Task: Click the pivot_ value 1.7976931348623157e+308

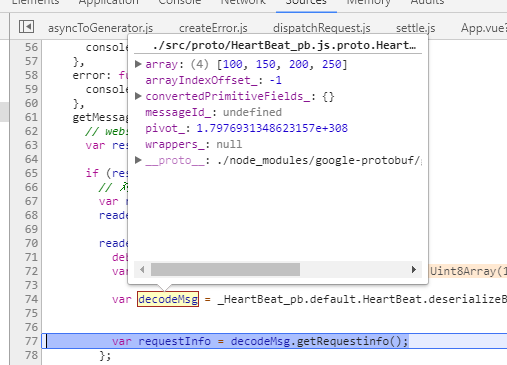Action: tap(272, 128)
